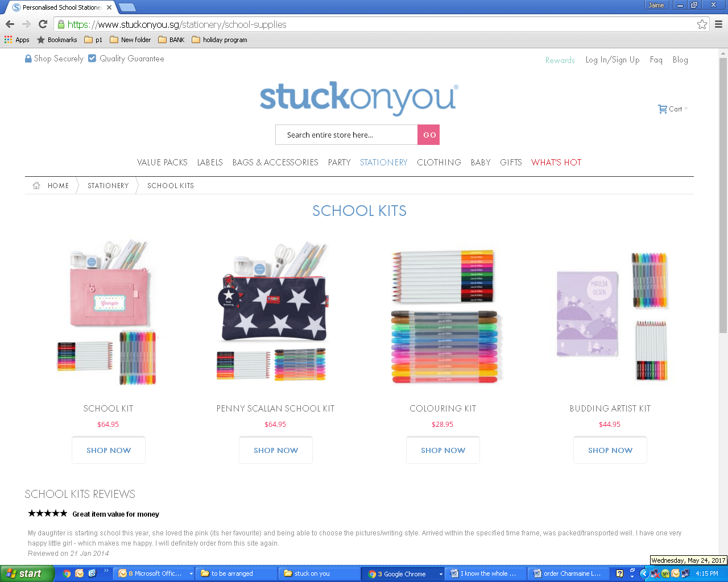
Task: Click the help icon in system tray
Action: click(x=619, y=573)
